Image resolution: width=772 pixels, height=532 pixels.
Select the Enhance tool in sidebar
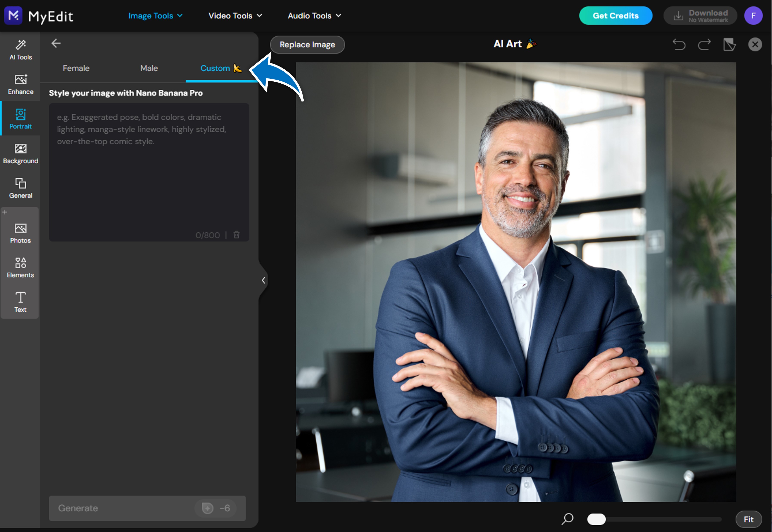click(x=20, y=84)
